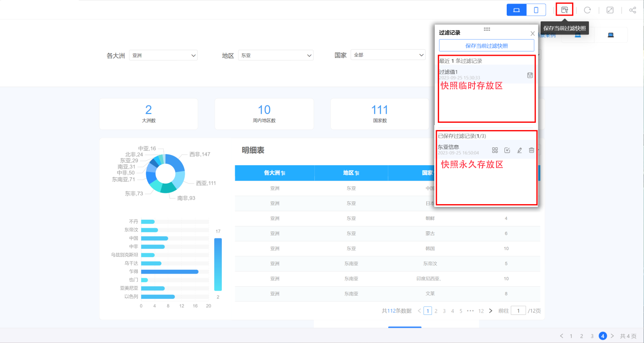Click the 前往 page number input field
Image resolution: width=644 pixels, height=343 pixels.
click(x=518, y=311)
